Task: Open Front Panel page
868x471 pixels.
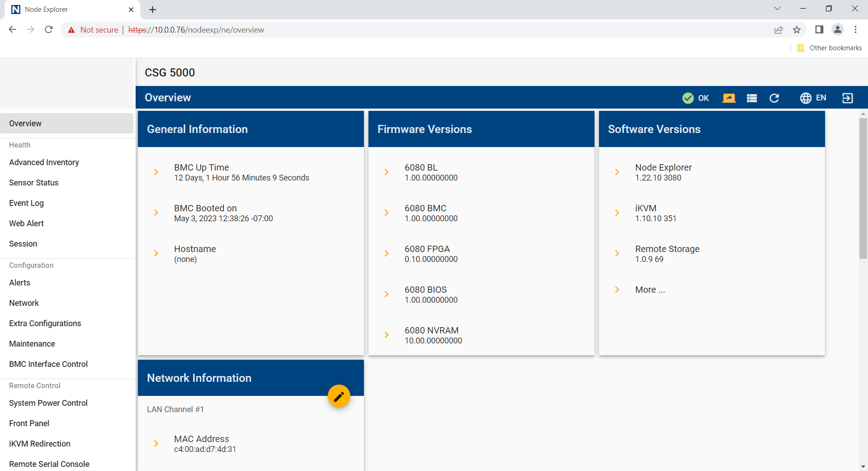Action: [67, 423]
